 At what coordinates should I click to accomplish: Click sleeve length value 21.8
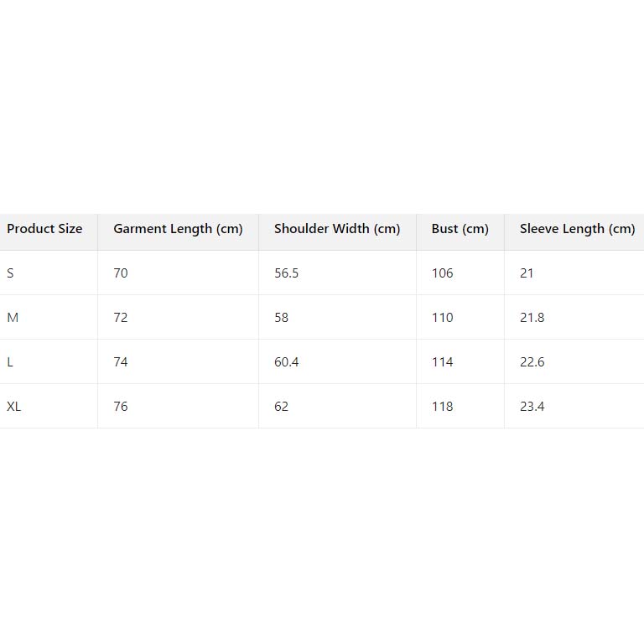pyautogui.click(x=532, y=318)
